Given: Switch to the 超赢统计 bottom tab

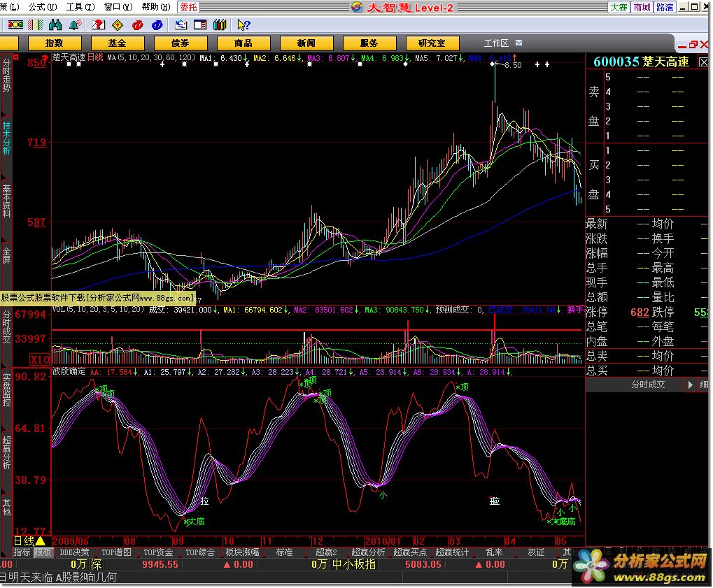Looking at the screenshot, I should pyautogui.click(x=452, y=552).
